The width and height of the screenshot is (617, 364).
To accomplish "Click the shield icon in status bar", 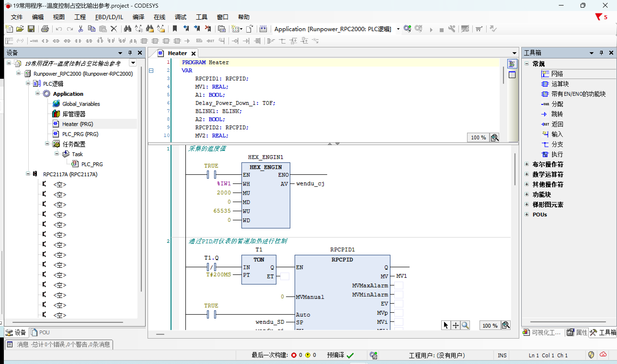I will tap(591, 355).
